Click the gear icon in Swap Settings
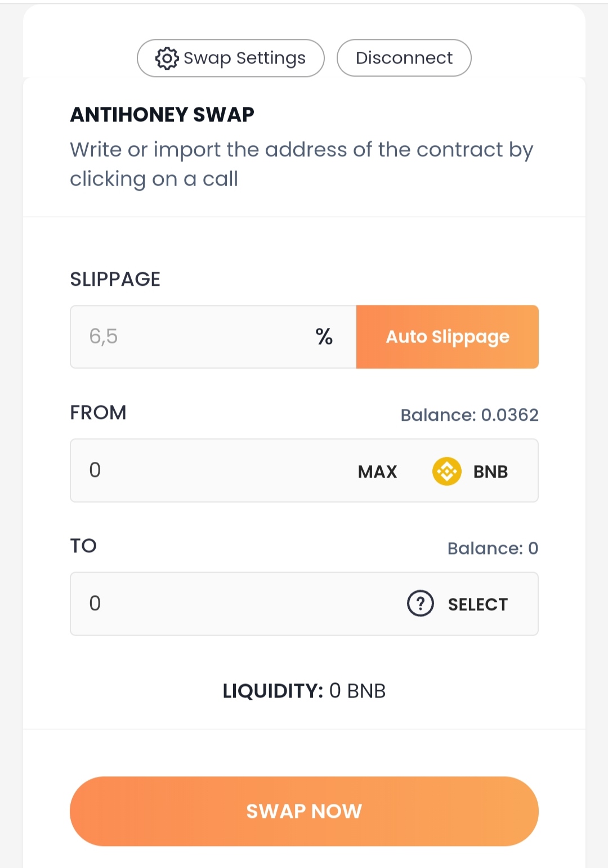 [x=167, y=58]
